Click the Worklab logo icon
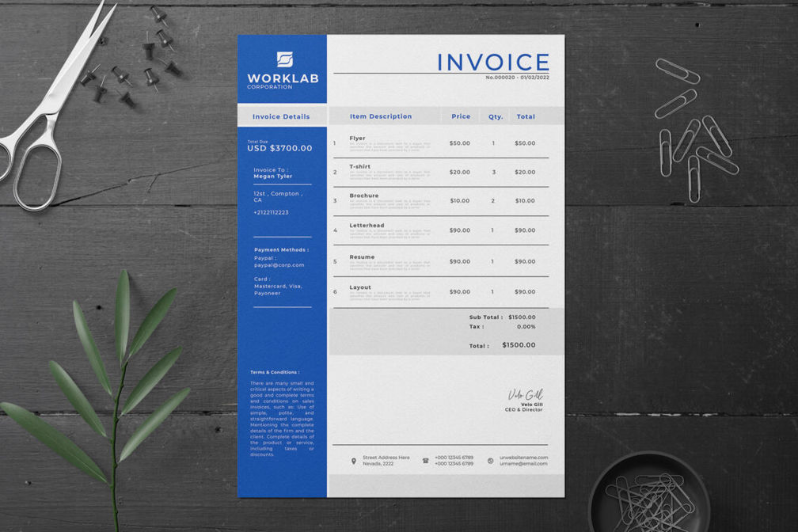Viewport: 798px width, 532px height. (284, 59)
